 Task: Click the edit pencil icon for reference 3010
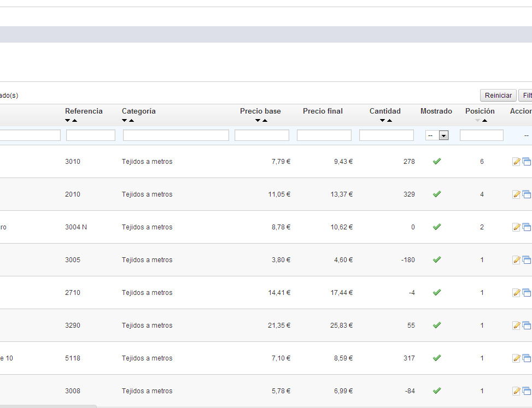point(516,162)
